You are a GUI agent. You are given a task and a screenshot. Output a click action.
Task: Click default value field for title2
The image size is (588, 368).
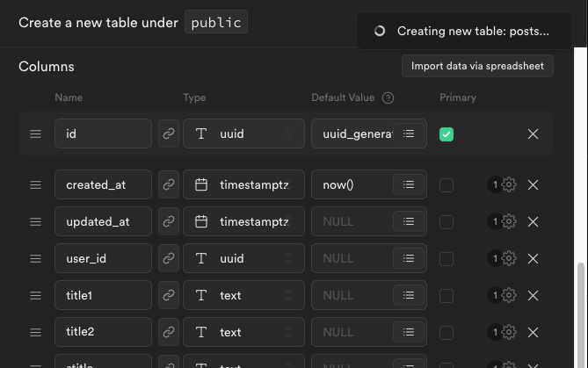click(x=350, y=333)
